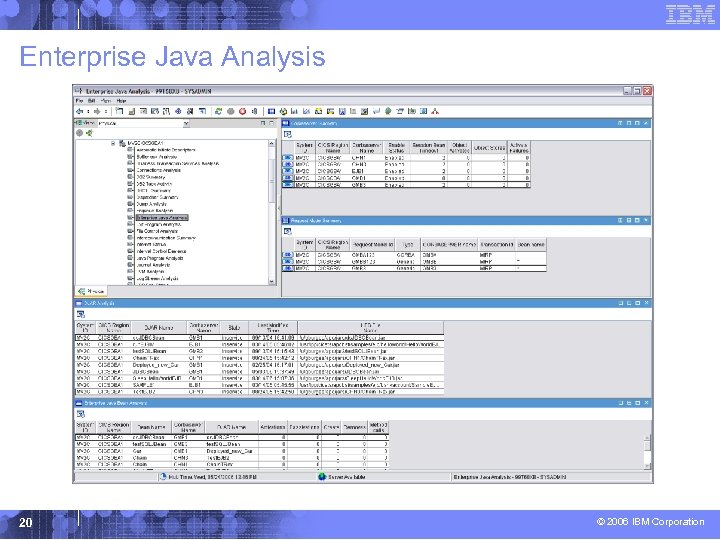The image size is (720, 540).
Task: Select Dispatcher Summary in the tree
Action: coord(157,197)
